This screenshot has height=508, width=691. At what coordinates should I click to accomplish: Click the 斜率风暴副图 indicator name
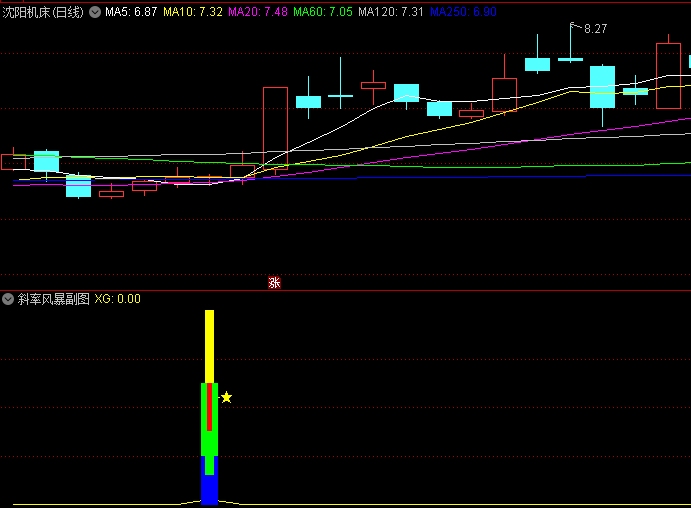pyautogui.click(x=53, y=299)
